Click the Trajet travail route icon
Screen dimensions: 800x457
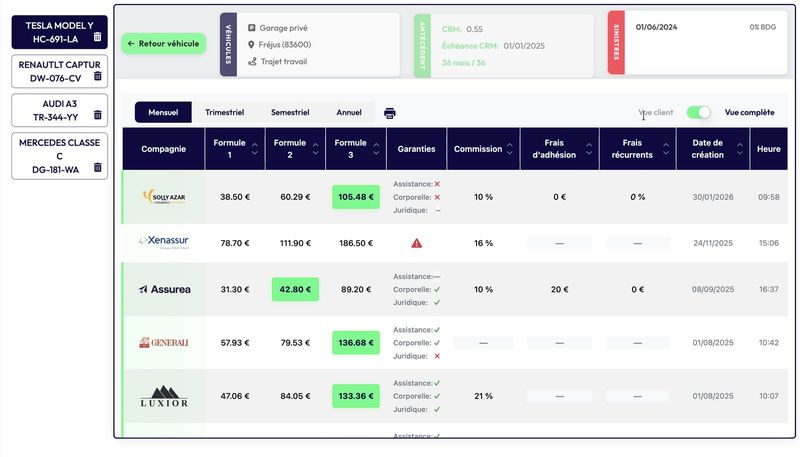(252, 62)
